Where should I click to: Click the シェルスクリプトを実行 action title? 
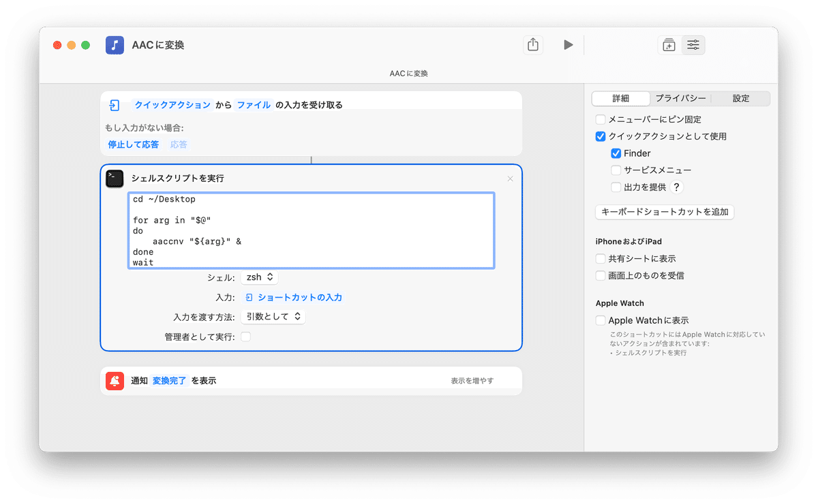click(177, 178)
